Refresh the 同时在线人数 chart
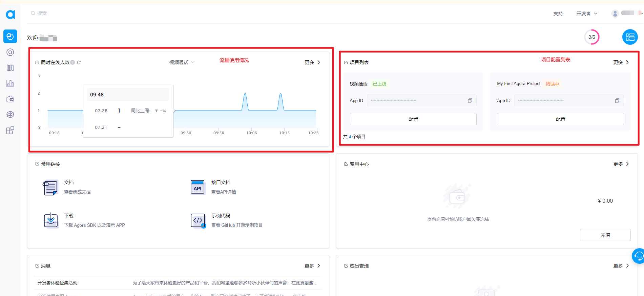The width and height of the screenshot is (644, 296). [79, 62]
